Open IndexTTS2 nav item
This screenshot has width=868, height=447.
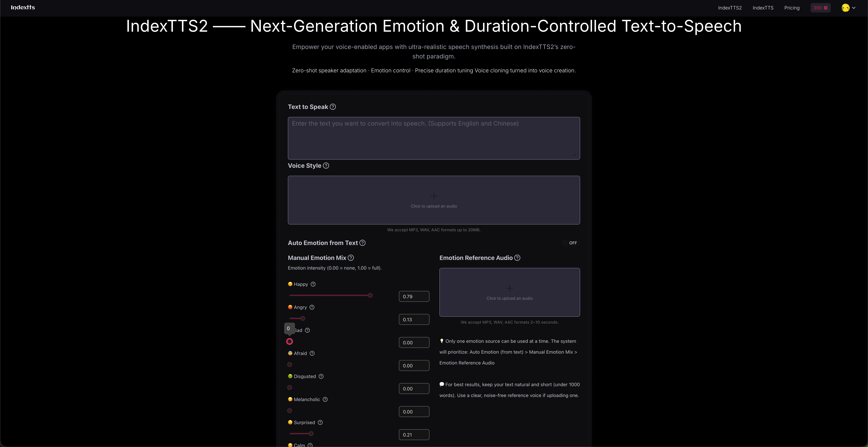729,8
